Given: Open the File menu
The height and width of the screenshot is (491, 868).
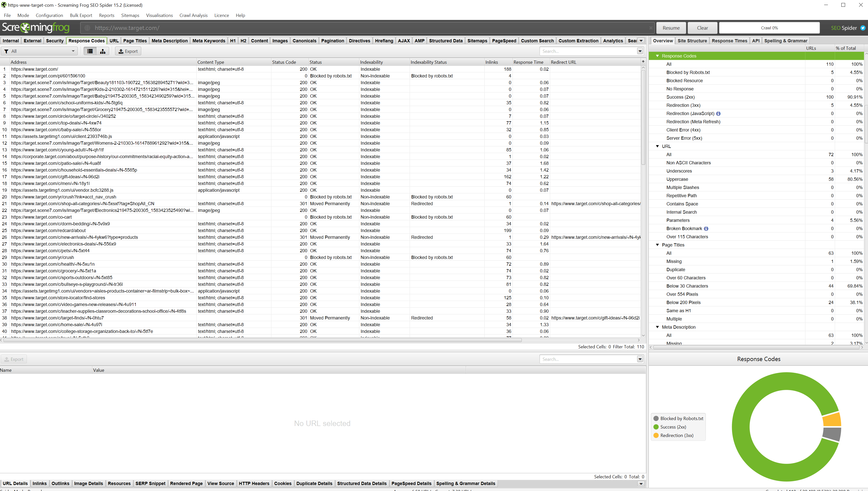Looking at the screenshot, I should click(x=7, y=15).
